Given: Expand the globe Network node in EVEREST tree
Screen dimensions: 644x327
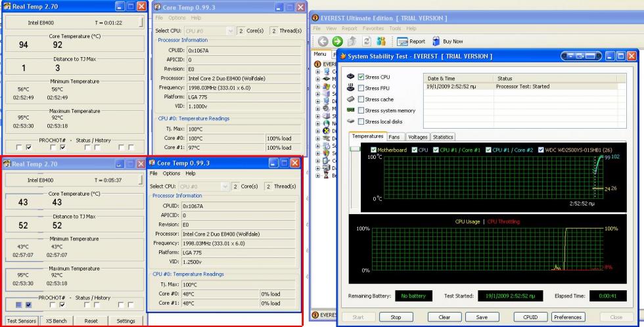Looking at the screenshot, I should coord(317,123).
